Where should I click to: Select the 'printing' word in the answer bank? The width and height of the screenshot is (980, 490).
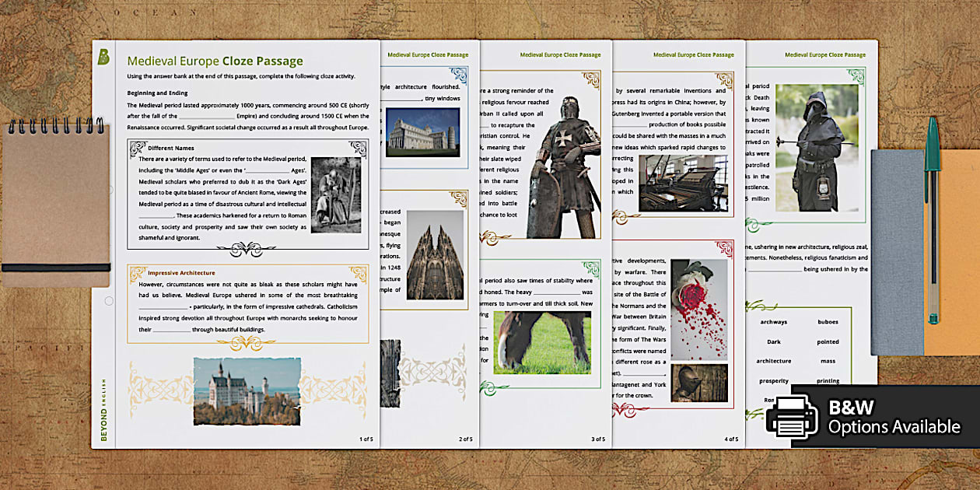[x=828, y=380]
